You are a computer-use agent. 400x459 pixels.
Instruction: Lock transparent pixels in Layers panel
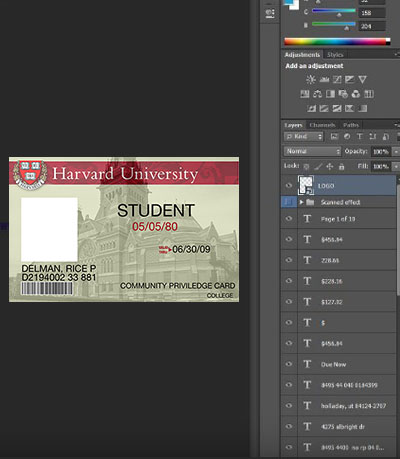306,166
